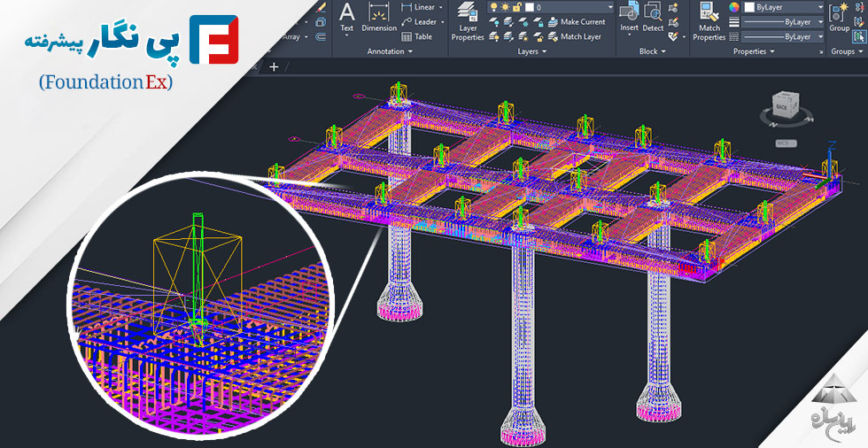Expand the Linear dimension dropdown arrow
Viewport: 868px width, 448px height.
click(x=442, y=7)
